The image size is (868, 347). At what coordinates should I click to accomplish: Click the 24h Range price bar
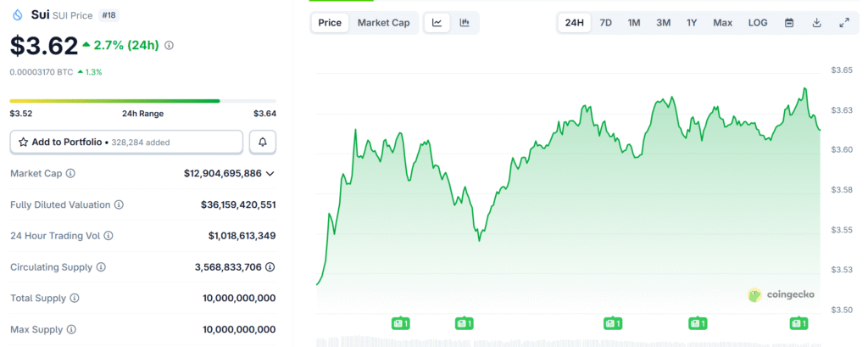pos(142,101)
